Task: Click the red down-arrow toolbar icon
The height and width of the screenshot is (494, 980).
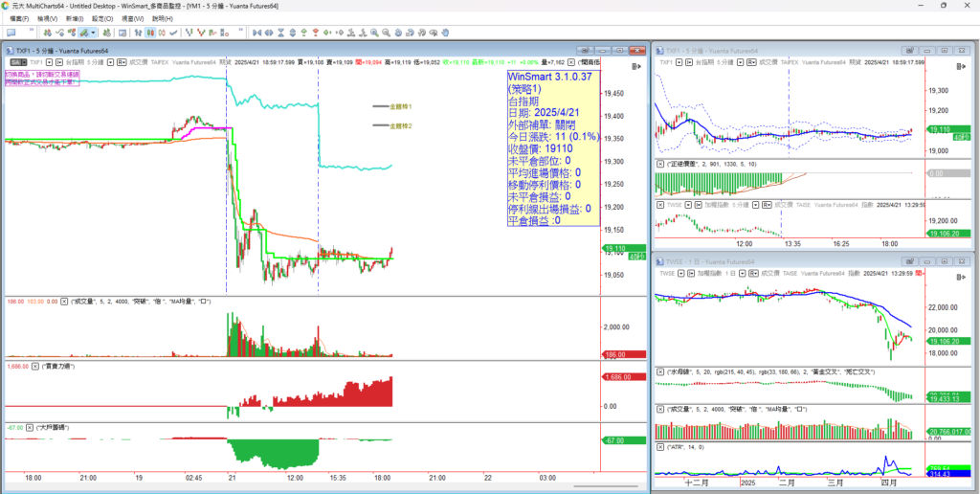Action: (x=316, y=32)
